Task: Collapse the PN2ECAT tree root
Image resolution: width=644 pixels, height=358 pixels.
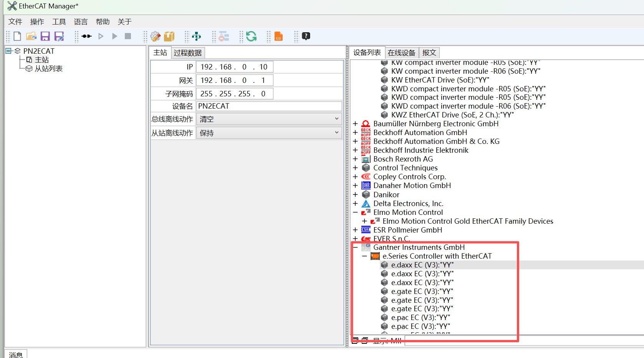Action: 8,51
